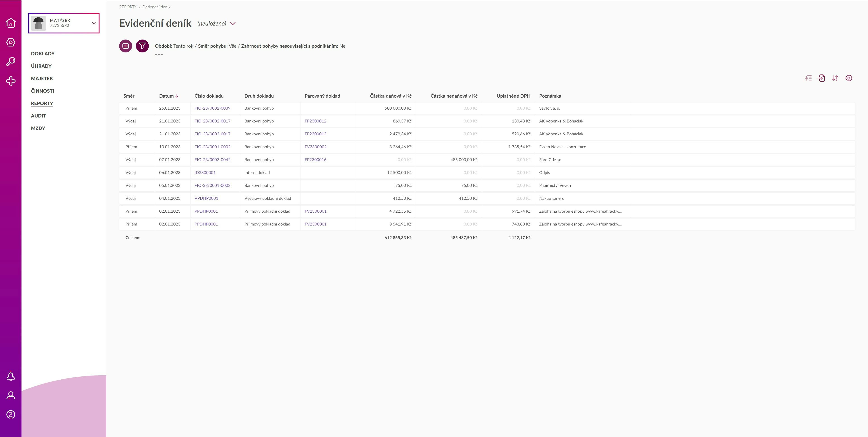Expand the (neuloženo) saved view dropdown
Viewport: 868px width, 437px height.
[x=232, y=23]
